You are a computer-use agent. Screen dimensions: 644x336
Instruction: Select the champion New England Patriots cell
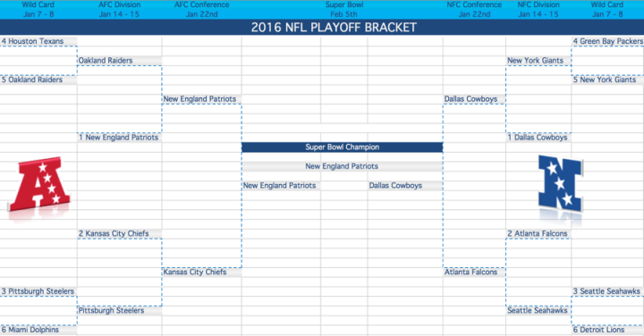342,166
